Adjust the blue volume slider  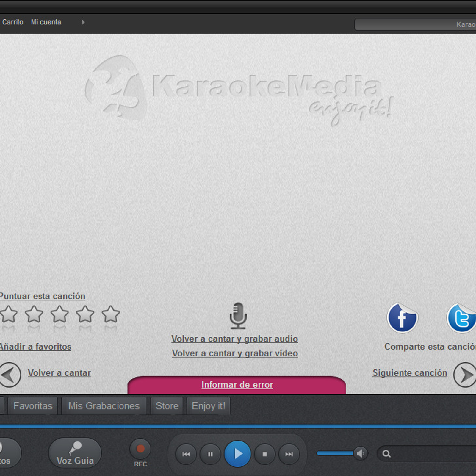coord(335,453)
